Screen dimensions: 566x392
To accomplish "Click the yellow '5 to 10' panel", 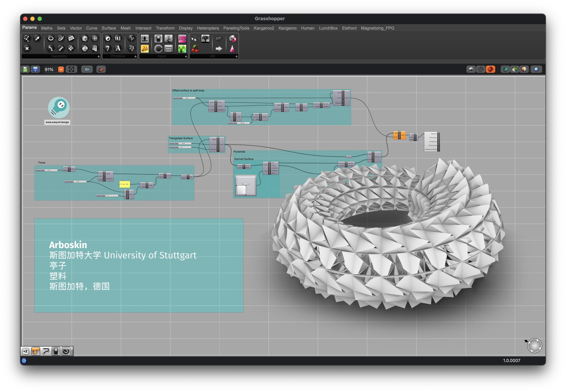I will 124,184.
